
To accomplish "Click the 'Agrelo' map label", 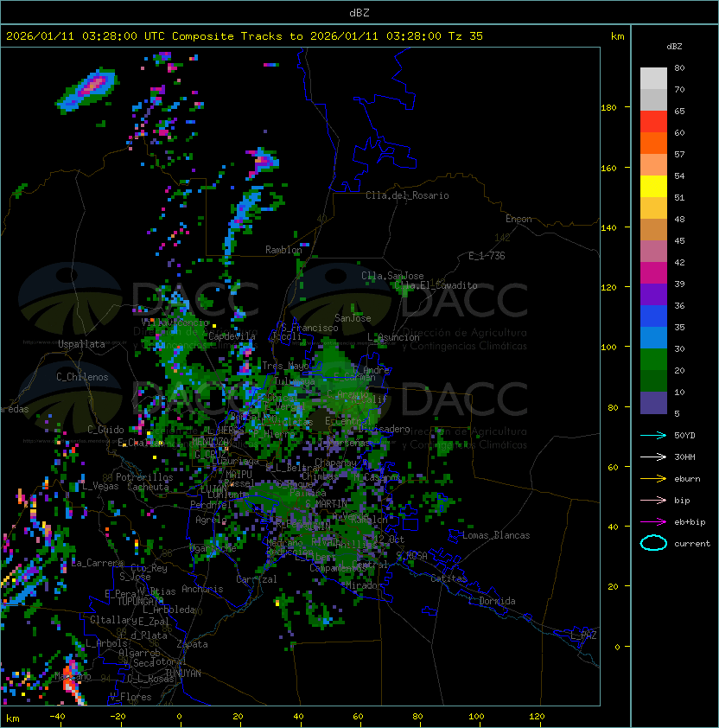I will (211, 520).
